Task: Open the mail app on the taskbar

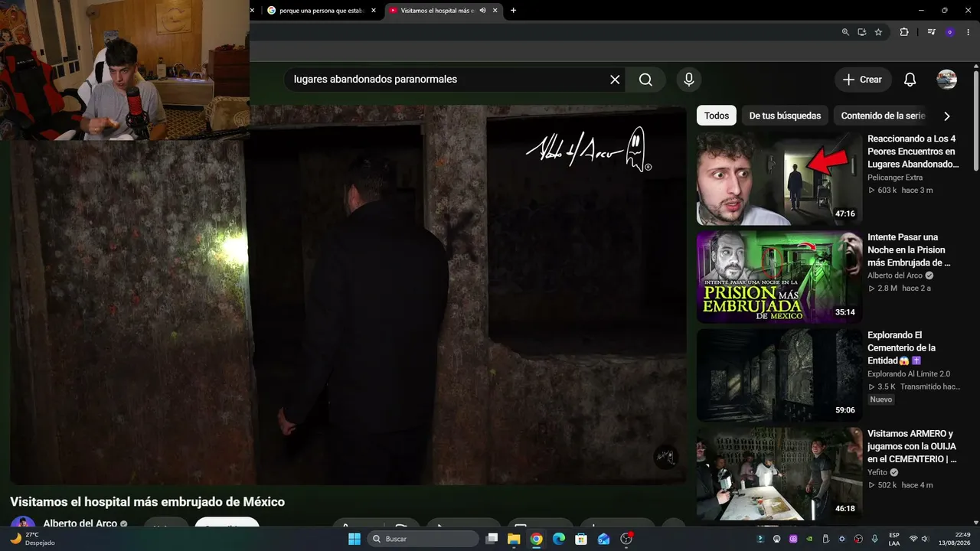Action: click(603, 539)
